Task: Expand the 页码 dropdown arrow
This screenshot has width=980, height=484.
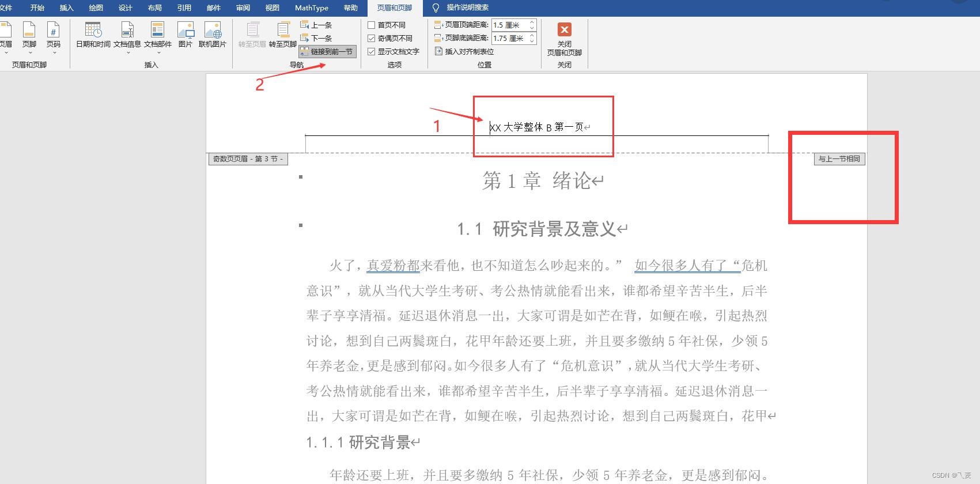Action: click(x=54, y=53)
